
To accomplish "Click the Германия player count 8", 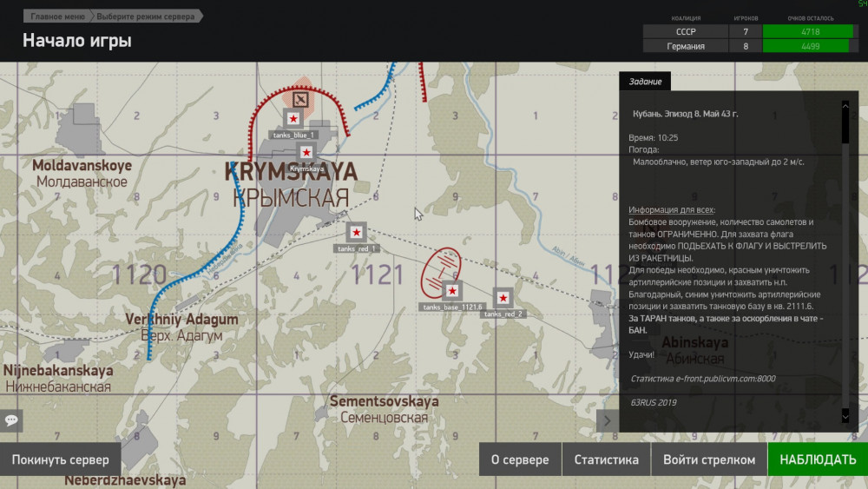I will (x=746, y=47).
